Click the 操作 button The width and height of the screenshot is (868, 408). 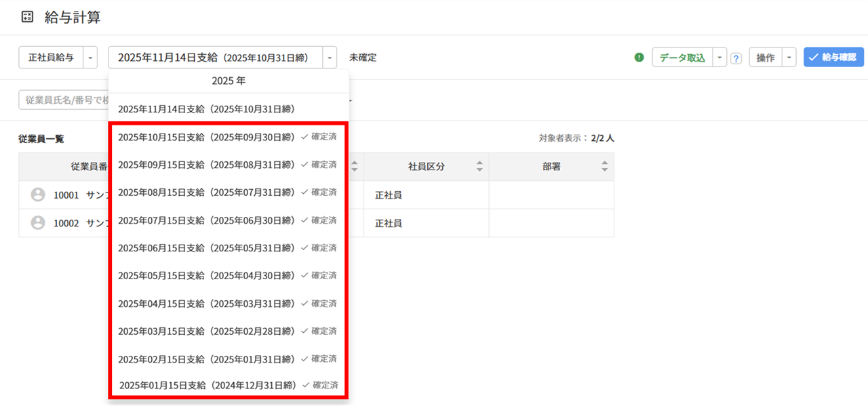pyautogui.click(x=766, y=58)
